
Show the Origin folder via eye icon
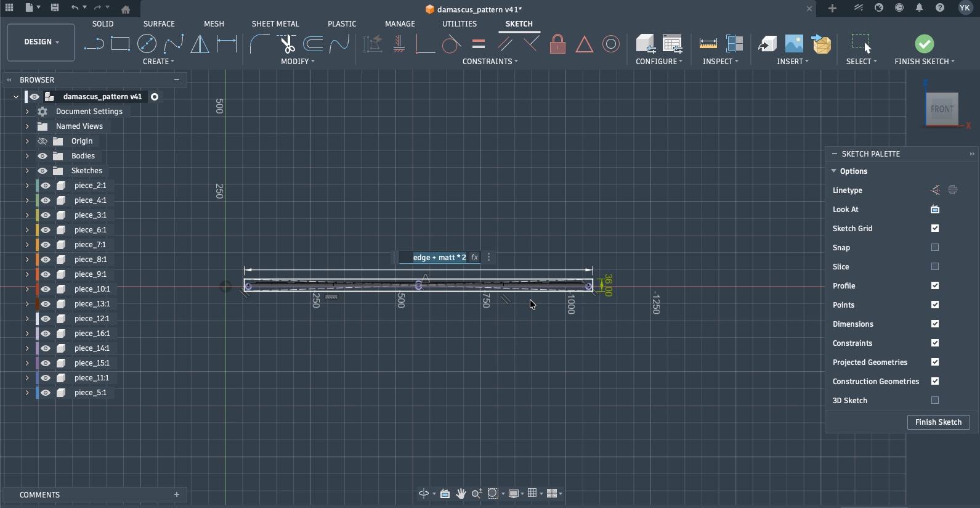(x=43, y=141)
